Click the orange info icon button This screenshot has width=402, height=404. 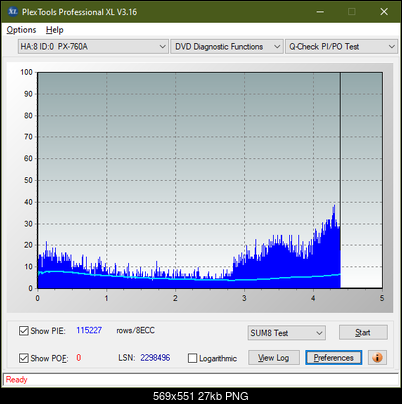(x=377, y=358)
